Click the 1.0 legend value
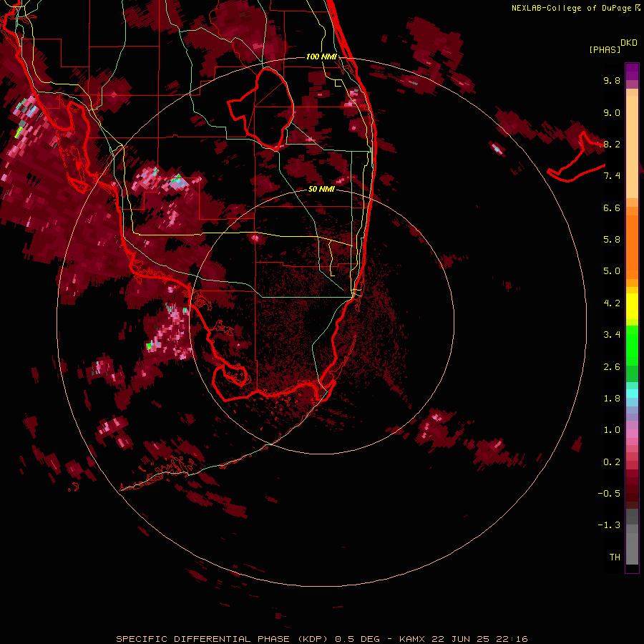Viewport: 644px width, 644px height. pos(612,430)
